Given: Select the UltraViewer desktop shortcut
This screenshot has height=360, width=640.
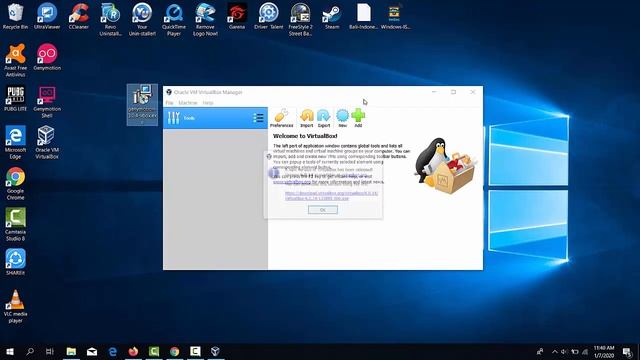Looking at the screenshot, I should pyautogui.click(x=47, y=17).
